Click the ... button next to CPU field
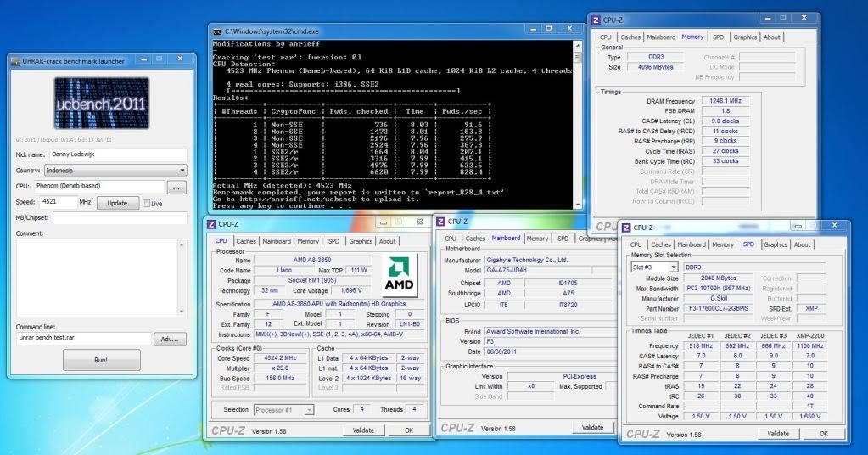 tap(176, 188)
